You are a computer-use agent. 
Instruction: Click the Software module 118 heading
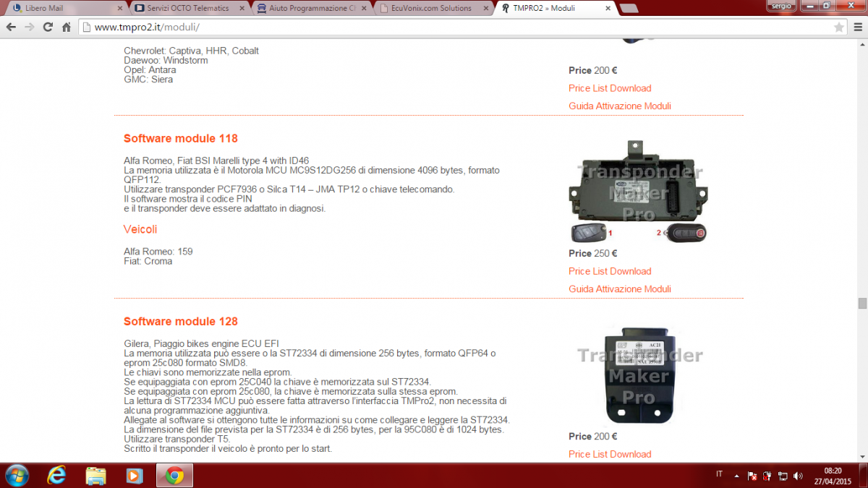(181, 138)
